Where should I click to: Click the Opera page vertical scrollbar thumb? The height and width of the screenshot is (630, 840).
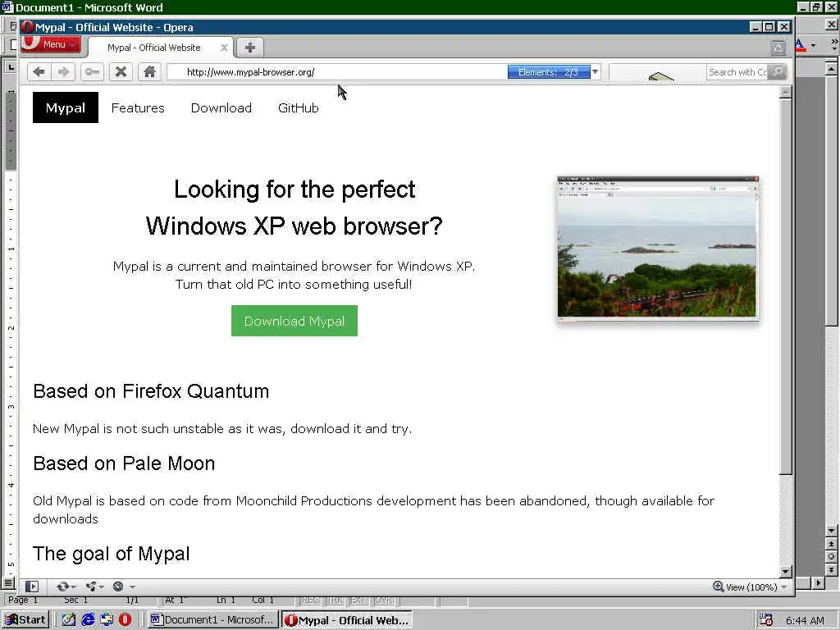point(785,286)
